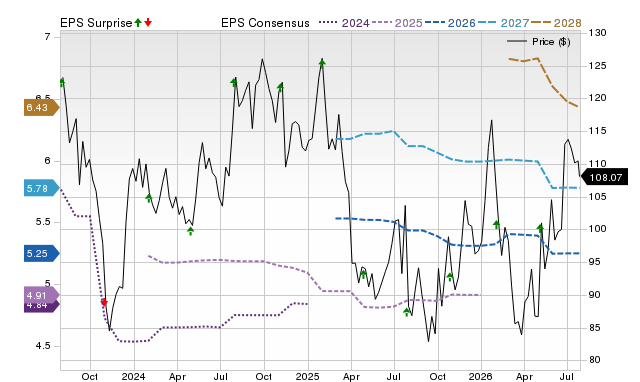Click the green surprise marker just after Apr 2024
This screenshot has width=640, height=382.
(x=191, y=231)
